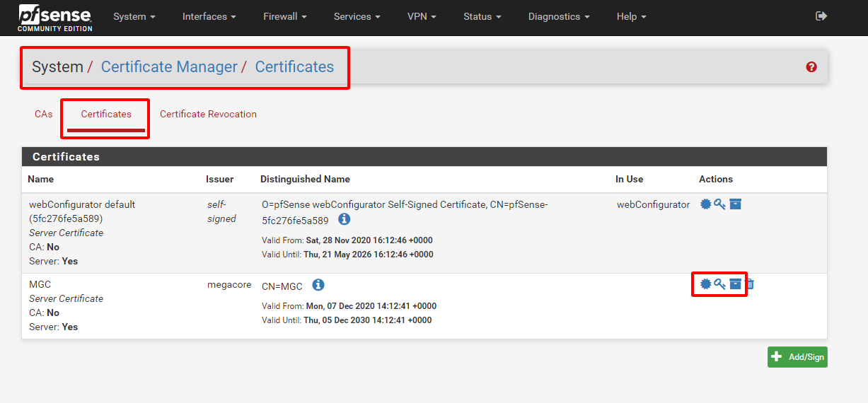This screenshot has height=403, width=868.
Task: Open the Status dropdown menu
Action: pyautogui.click(x=482, y=16)
